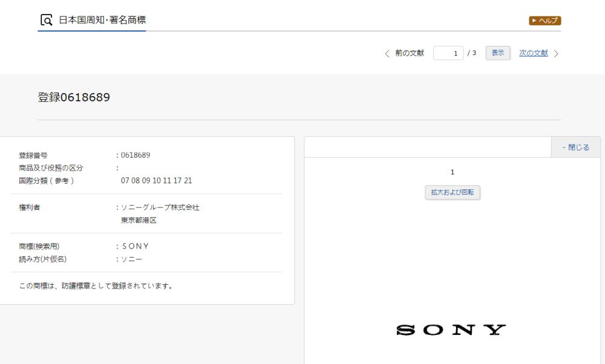Collapse the image panel with 閉じる
Image resolution: width=605 pixels, height=364 pixels.
(x=575, y=147)
